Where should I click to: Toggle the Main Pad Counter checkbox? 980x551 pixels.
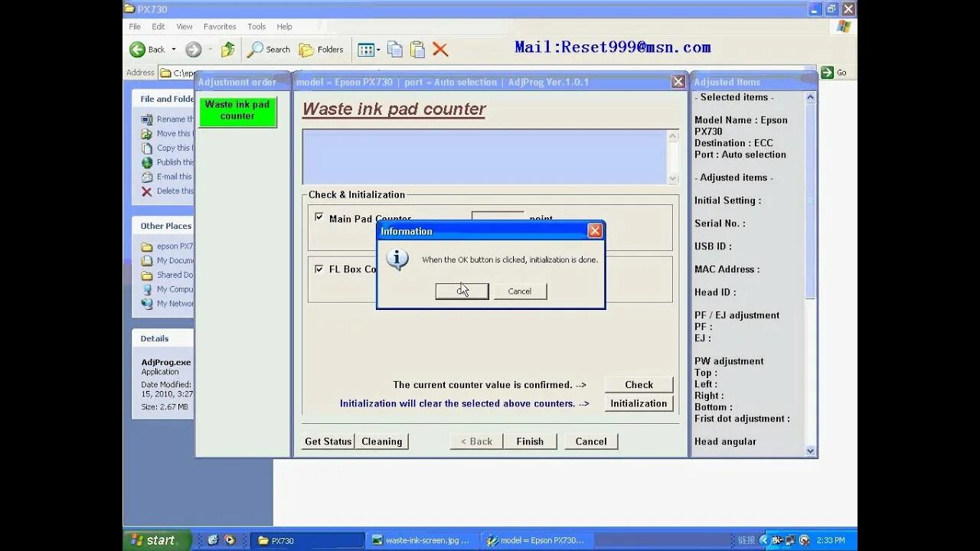point(319,217)
